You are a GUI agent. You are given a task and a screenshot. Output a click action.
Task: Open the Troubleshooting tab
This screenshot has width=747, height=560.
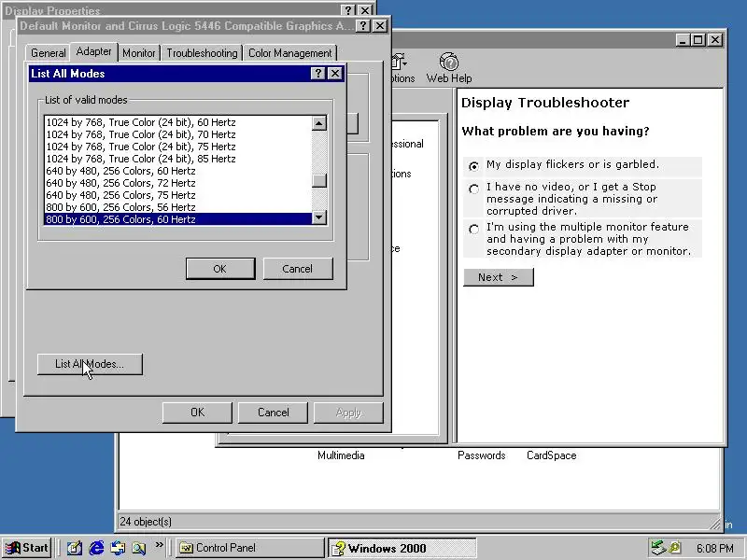202,53
